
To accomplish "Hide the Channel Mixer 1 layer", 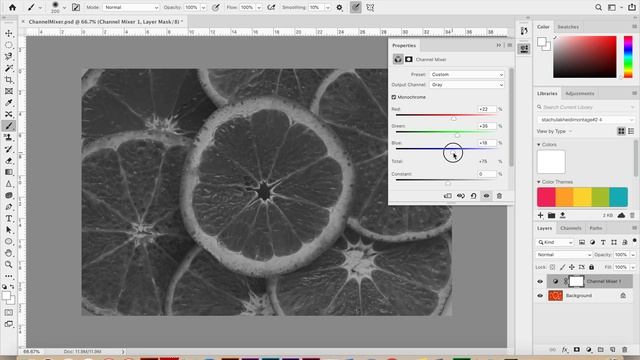I will click(540, 281).
